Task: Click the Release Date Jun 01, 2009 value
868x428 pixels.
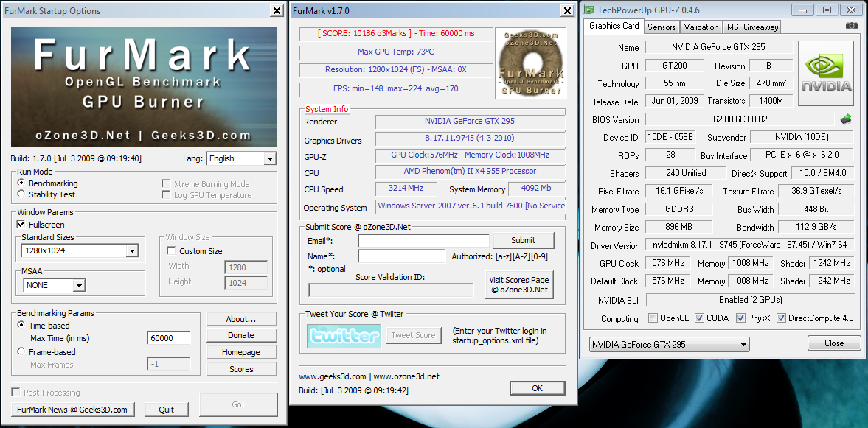Action: point(674,101)
